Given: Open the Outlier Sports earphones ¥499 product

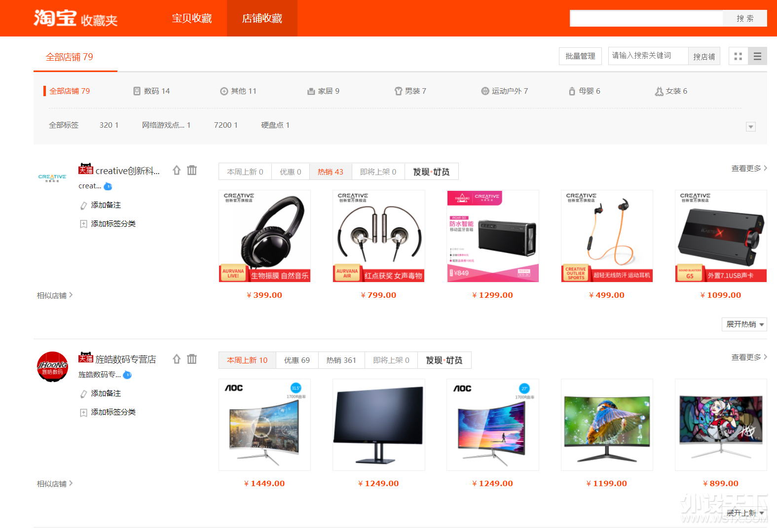Looking at the screenshot, I should coord(607,236).
